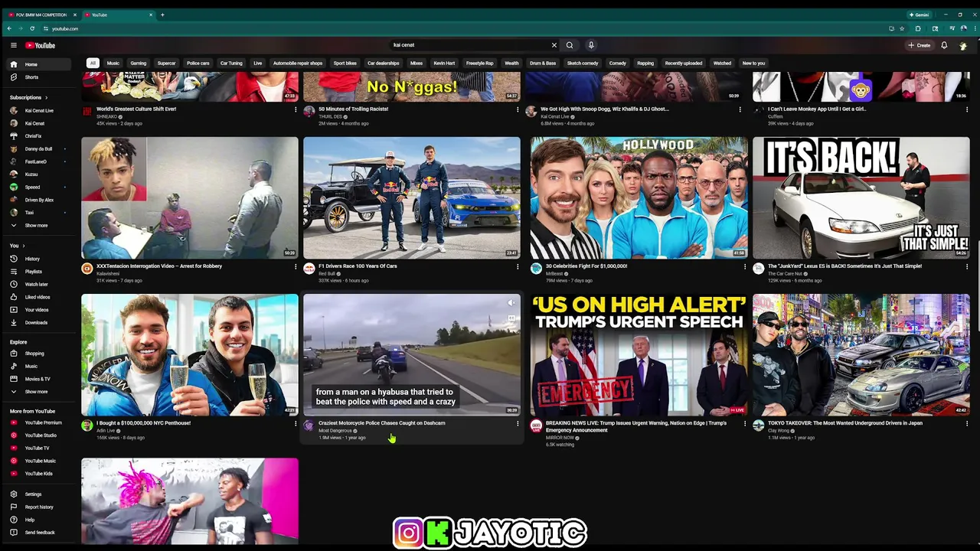
Task: Open the hamburger guide menu
Action: tap(13, 45)
